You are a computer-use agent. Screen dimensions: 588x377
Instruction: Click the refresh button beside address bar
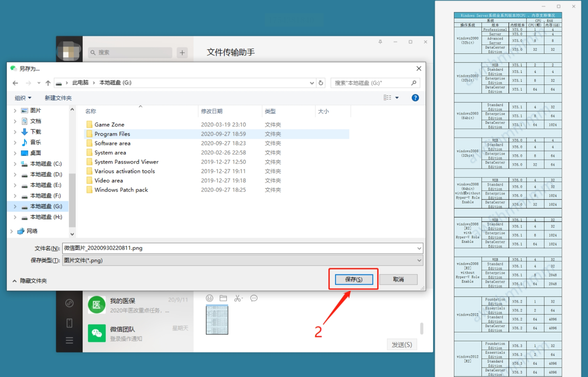click(x=321, y=83)
